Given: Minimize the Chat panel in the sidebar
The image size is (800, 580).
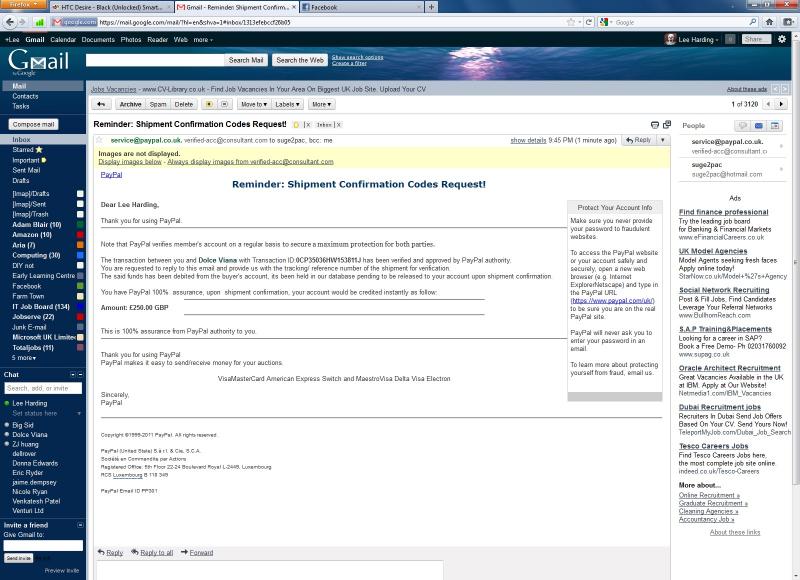Looking at the screenshot, I should click(82, 375).
